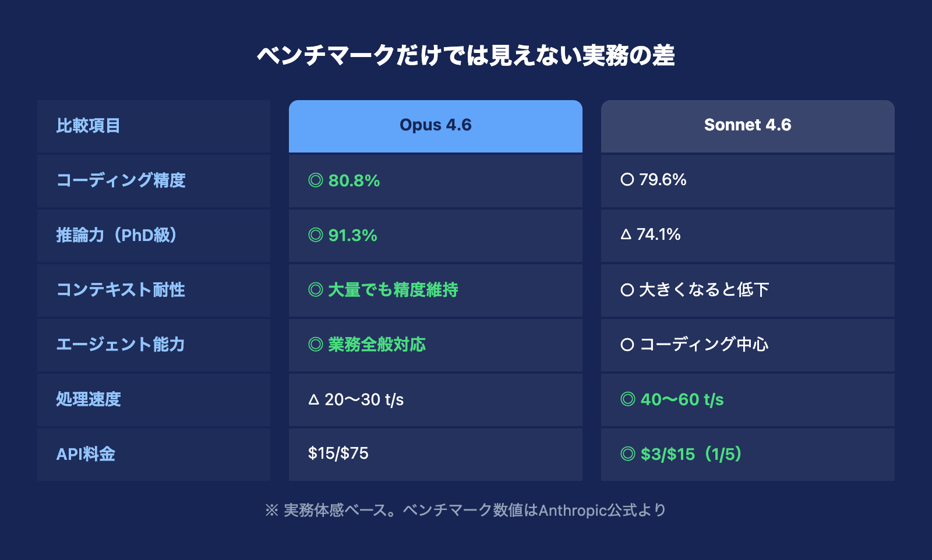Select the Opus 4.6 column header
The height and width of the screenshot is (560, 932).
(435, 125)
